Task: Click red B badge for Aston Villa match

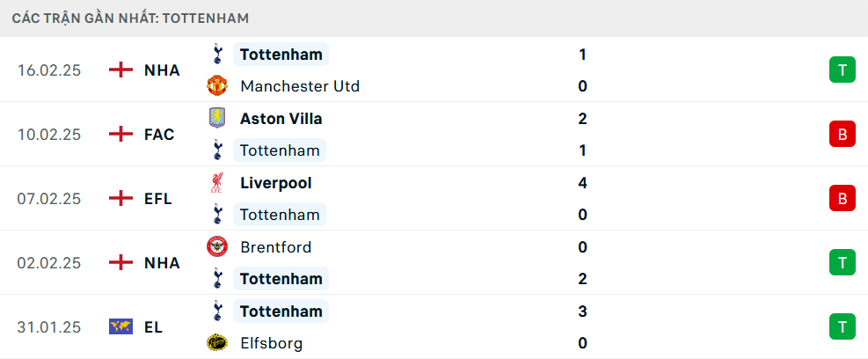Action: [842, 134]
